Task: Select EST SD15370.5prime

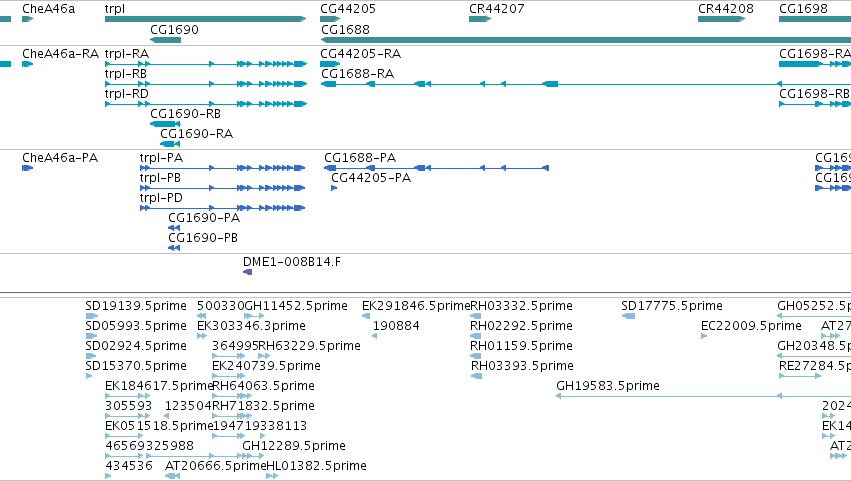Action: [136, 366]
